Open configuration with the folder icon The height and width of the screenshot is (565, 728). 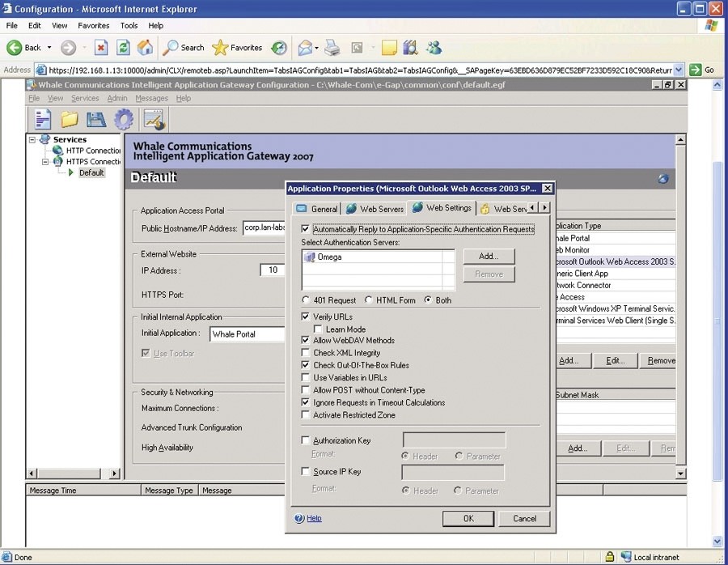(x=70, y=120)
